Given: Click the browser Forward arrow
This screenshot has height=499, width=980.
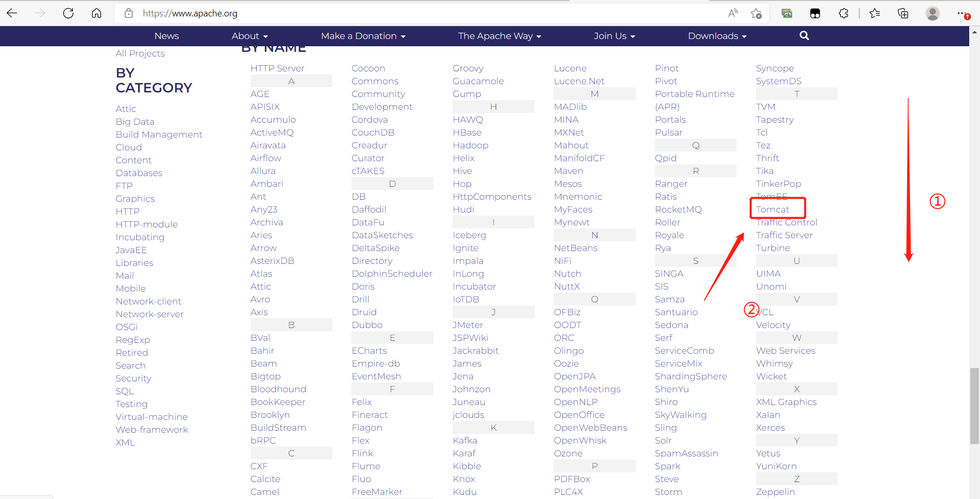Looking at the screenshot, I should pyautogui.click(x=40, y=13).
